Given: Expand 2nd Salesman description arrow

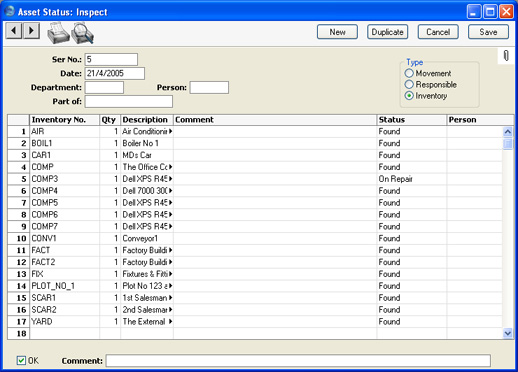Looking at the screenshot, I should pos(171,310).
